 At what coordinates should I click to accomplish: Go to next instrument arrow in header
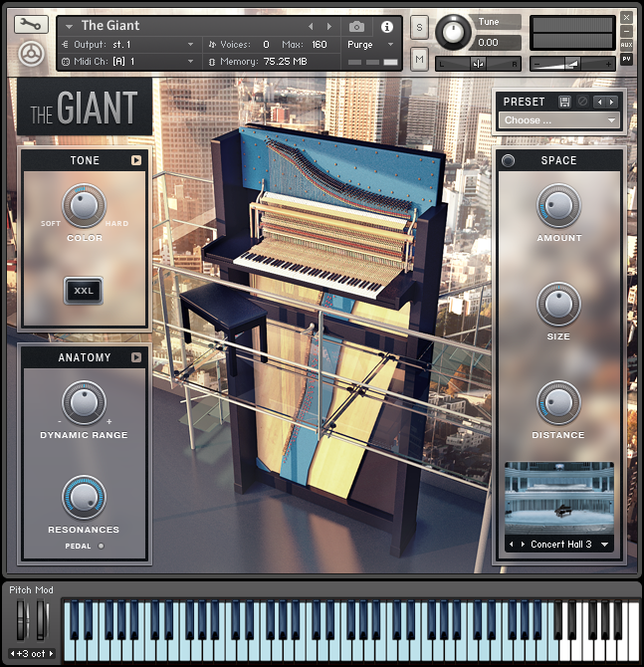[x=328, y=26]
